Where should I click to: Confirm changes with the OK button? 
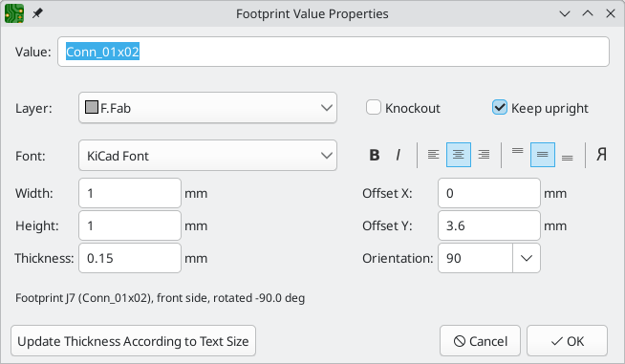568,341
